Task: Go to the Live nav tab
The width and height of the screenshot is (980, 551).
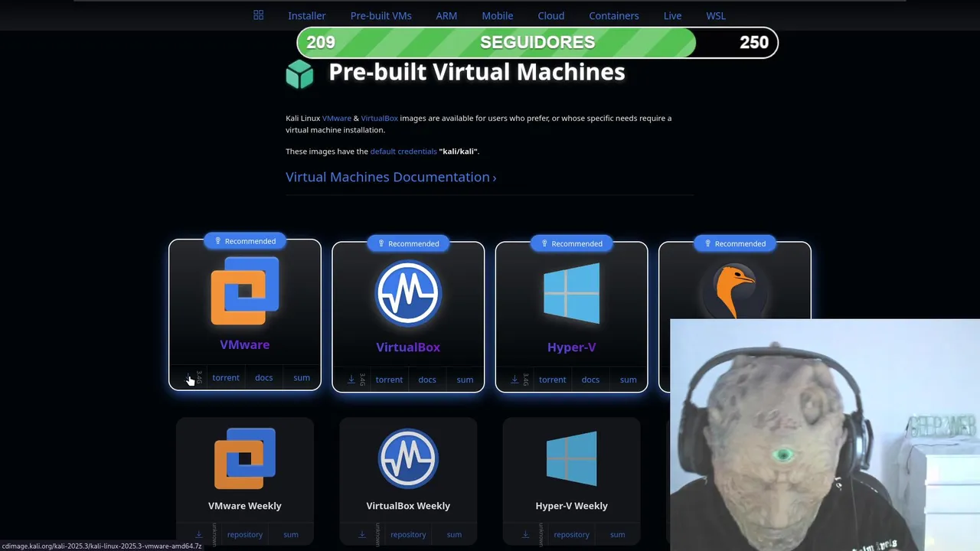Action: click(673, 15)
